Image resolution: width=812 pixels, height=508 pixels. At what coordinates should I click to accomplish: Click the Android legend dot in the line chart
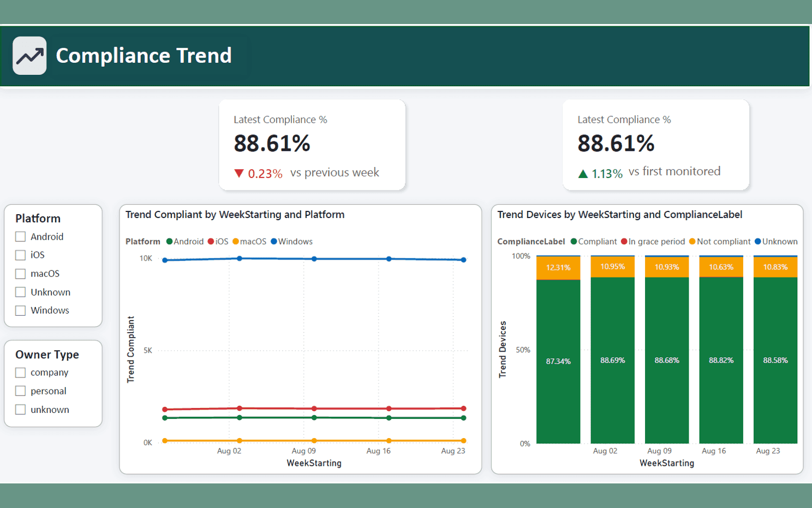click(169, 241)
